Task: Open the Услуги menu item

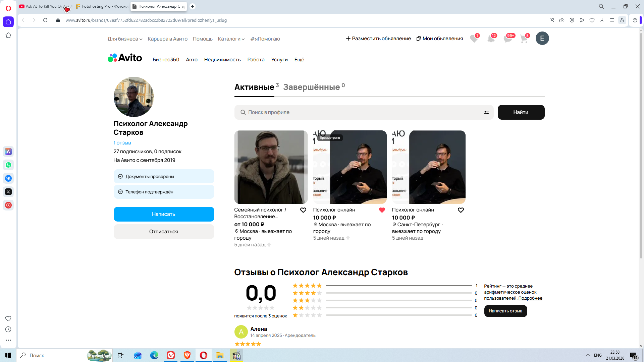Action: point(279,60)
